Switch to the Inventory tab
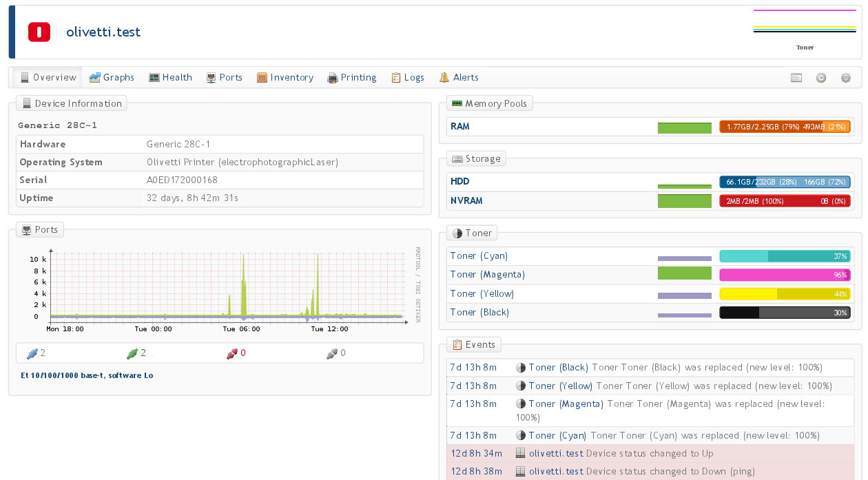868x480 pixels. [x=285, y=77]
